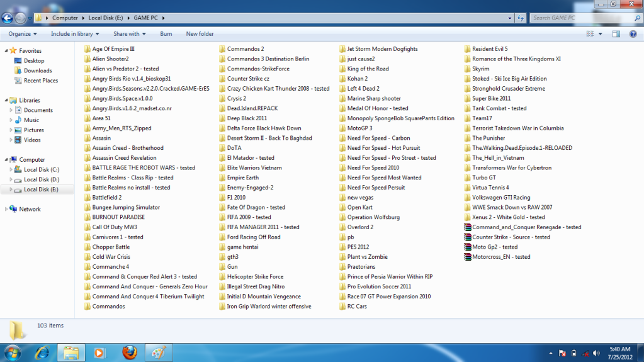
Task: Click GAME PC in the breadcrumb
Action: [146, 18]
